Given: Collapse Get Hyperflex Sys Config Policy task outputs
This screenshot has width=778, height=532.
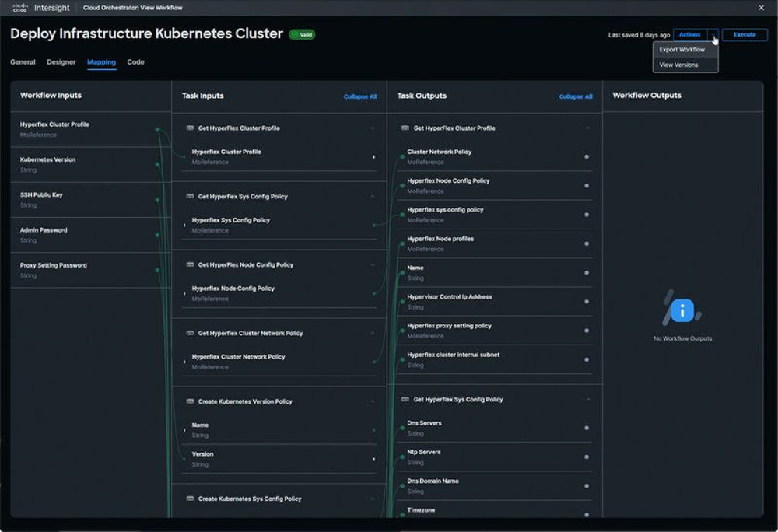Looking at the screenshot, I should tap(588, 399).
